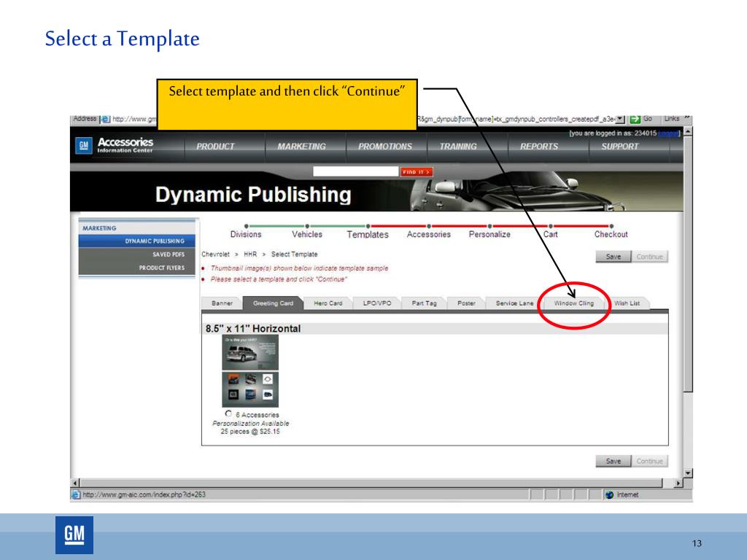
Task: Click the '25 pieces @ $25.15' text
Action: [250, 432]
